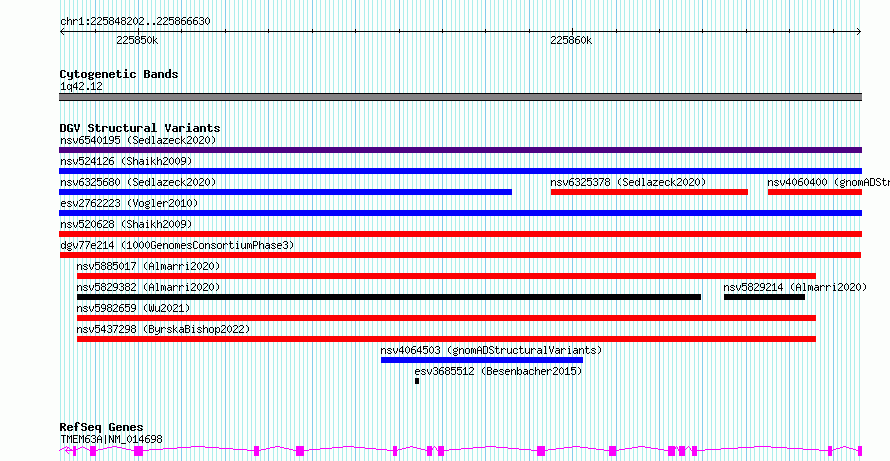This screenshot has width=890, height=461.
Task: Click the nsv5829214 Almarri2020 black bar
Action: tap(765, 297)
